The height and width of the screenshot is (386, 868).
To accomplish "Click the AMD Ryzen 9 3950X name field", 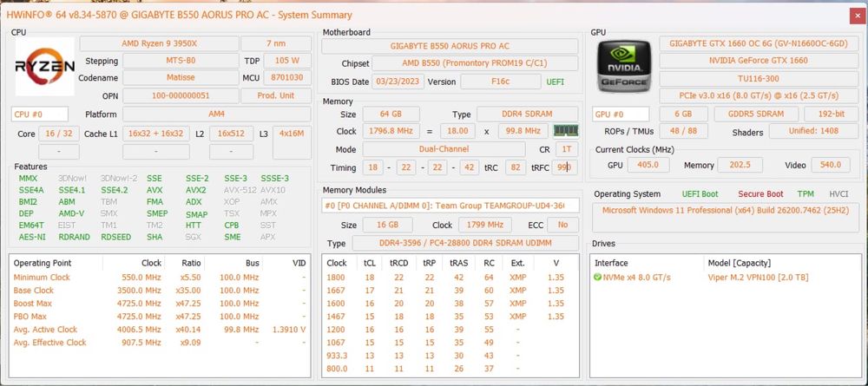I will [160, 43].
